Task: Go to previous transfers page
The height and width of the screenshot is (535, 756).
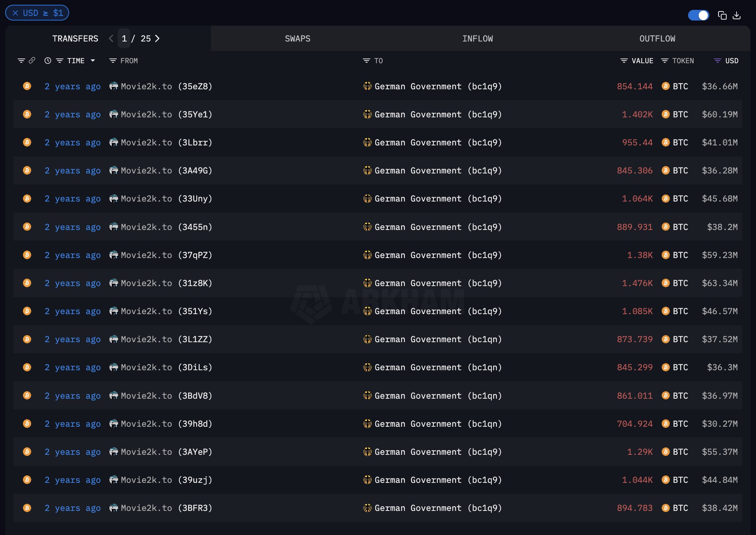Action: click(x=111, y=38)
